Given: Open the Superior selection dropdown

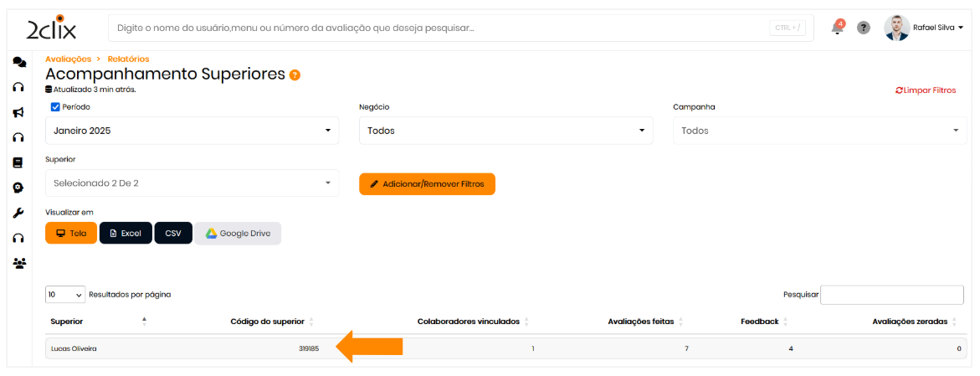Looking at the screenshot, I should click(x=192, y=183).
